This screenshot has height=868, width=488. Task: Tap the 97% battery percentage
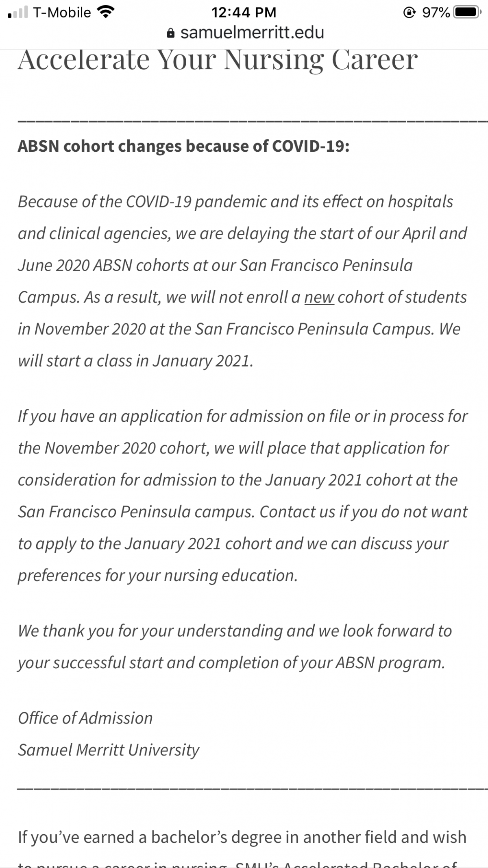(x=436, y=13)
